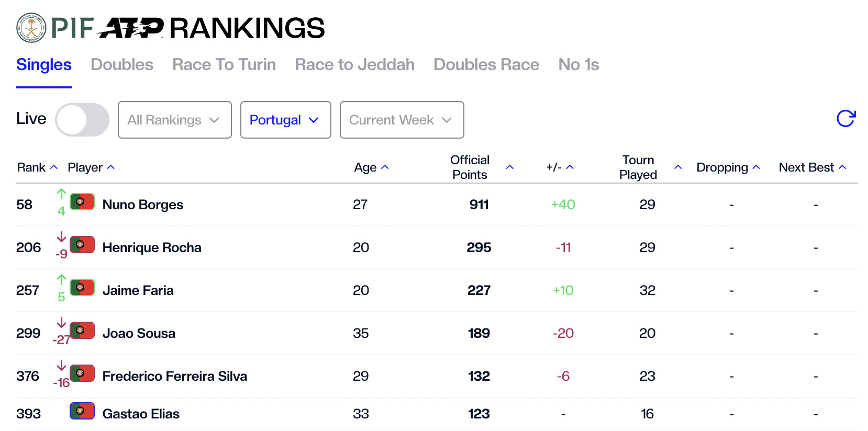Expand the Current Week dropdown

pos(402,120)
